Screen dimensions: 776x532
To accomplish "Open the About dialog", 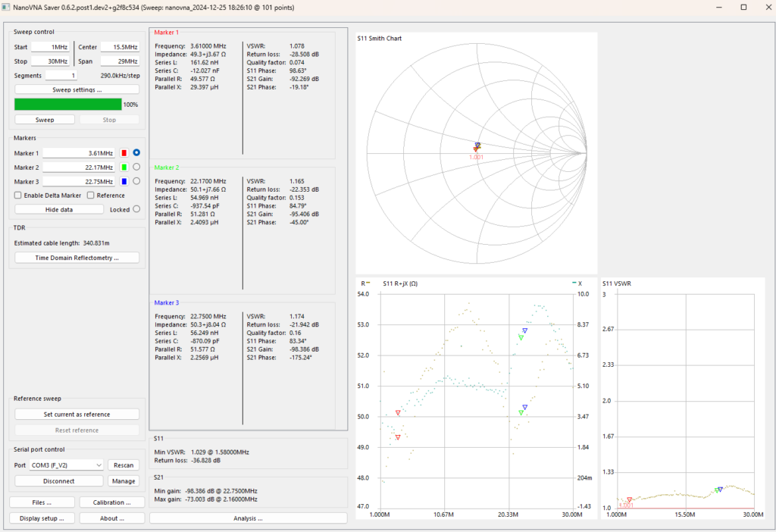I will point(112,518).
